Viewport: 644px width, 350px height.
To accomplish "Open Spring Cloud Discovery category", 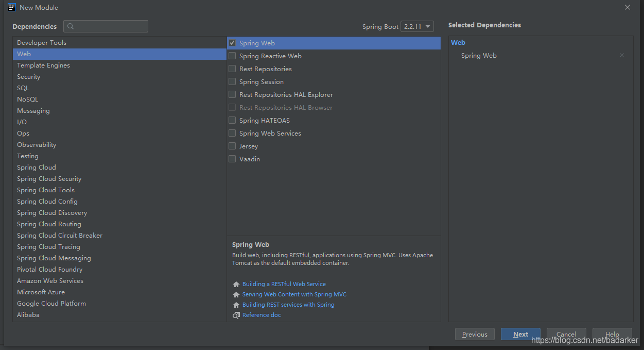I will point(119,213).
